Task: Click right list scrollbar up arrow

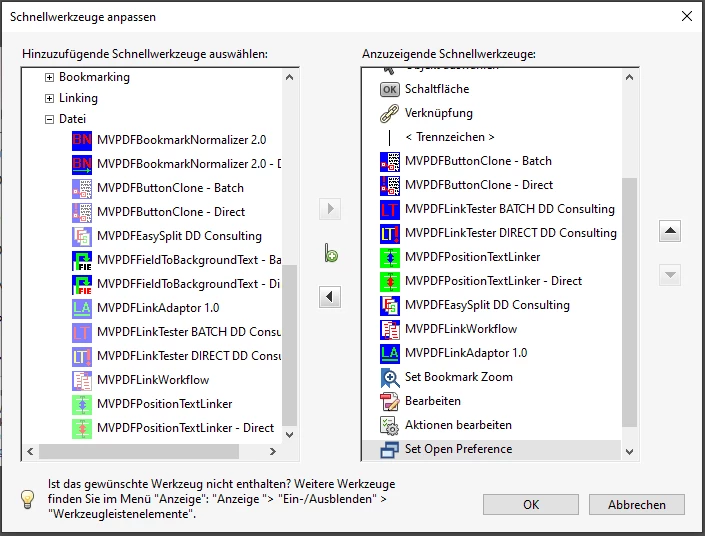Action: coord(629,77)
